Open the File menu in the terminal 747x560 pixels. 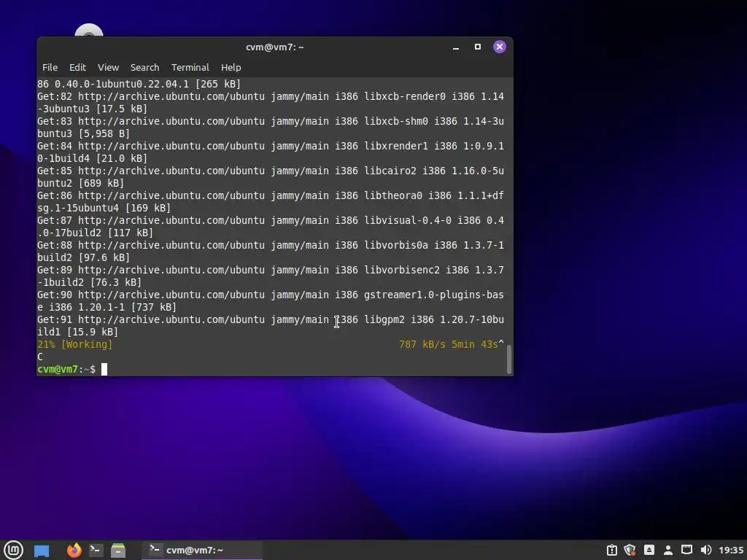[x=50, y=68]
